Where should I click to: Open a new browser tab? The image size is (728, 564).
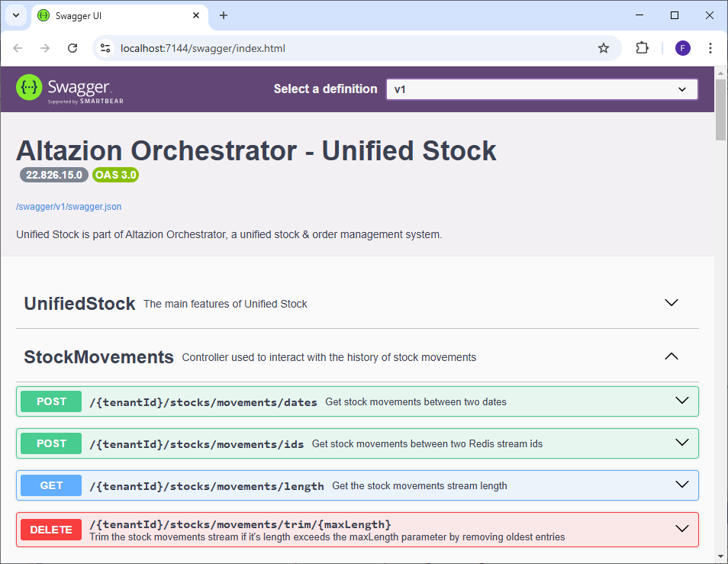224,15
